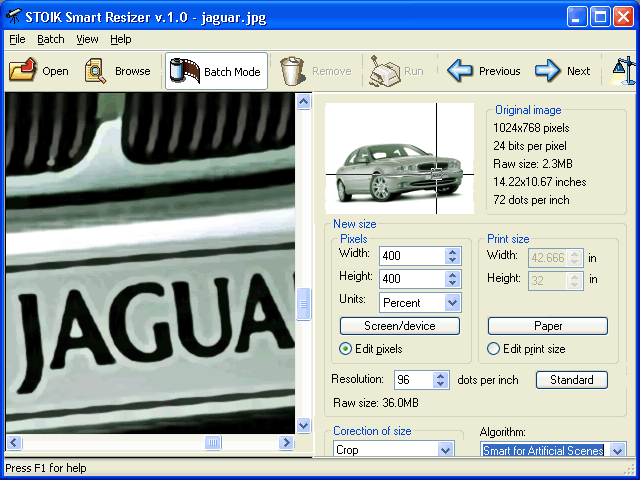Viewport: 640px width, 480px height.
Task: Open the View menu
Action: pos(87,39)
